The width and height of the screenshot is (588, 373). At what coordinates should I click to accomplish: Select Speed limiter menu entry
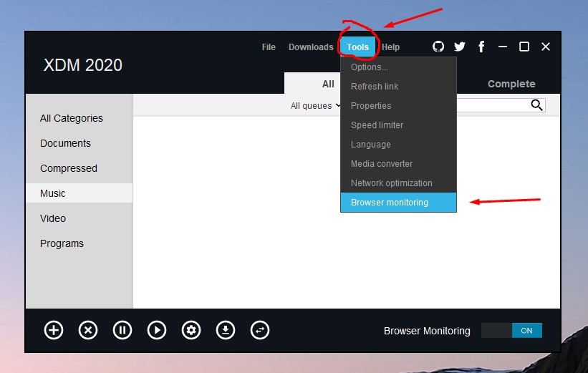(x=398, y=125)
